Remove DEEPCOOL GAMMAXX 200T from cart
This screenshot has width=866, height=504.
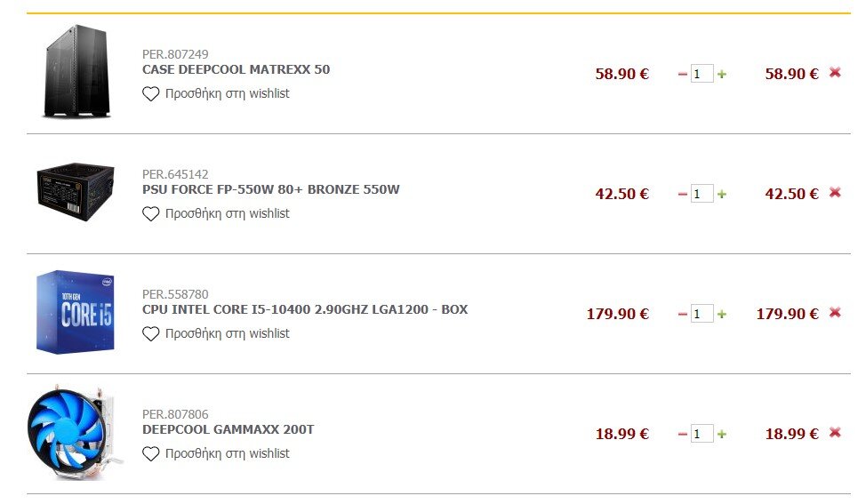click(x=835, y=432)
